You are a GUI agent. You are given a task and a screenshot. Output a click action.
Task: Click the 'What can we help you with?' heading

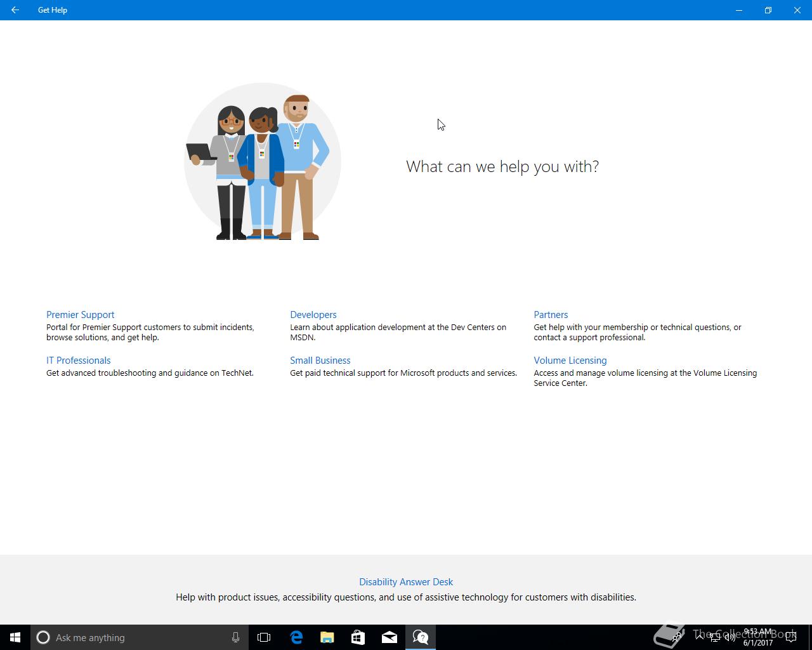click(x=502, y=167)
